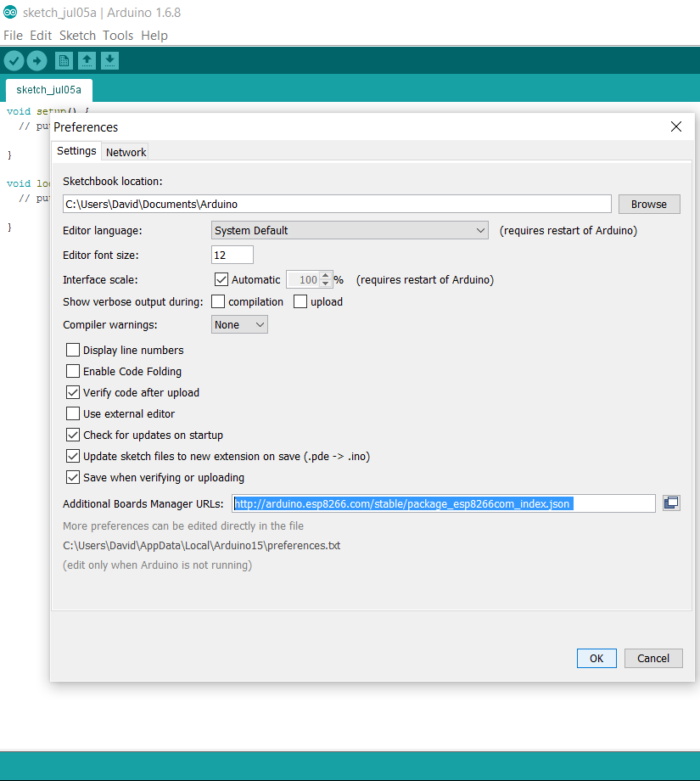Screen dimensions: 700x781
Task: Open the Editor language dropdown
Action: (350, 230)
